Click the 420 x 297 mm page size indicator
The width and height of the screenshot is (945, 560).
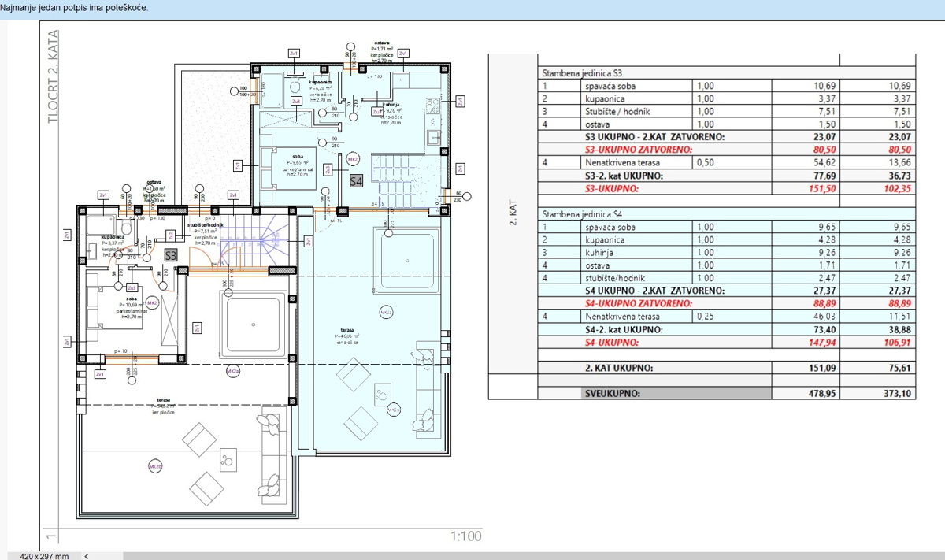44,556
